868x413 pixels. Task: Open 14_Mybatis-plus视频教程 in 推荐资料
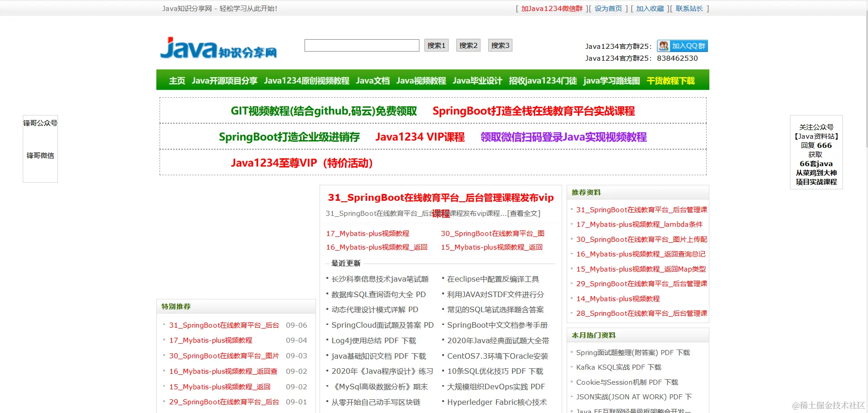[x=618, y=298]
